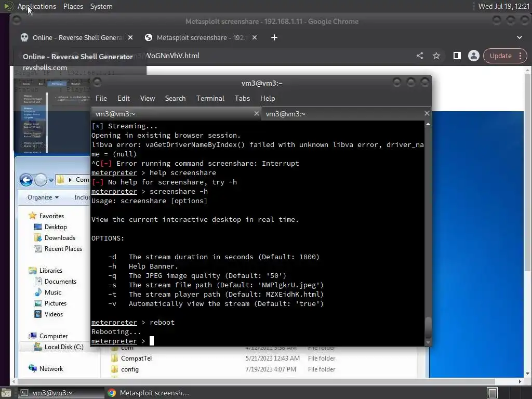This screenshot has width=532, height=399.
Task: Click Chrome share page icon
Action: pyautogui.click(x=420, y=56)
